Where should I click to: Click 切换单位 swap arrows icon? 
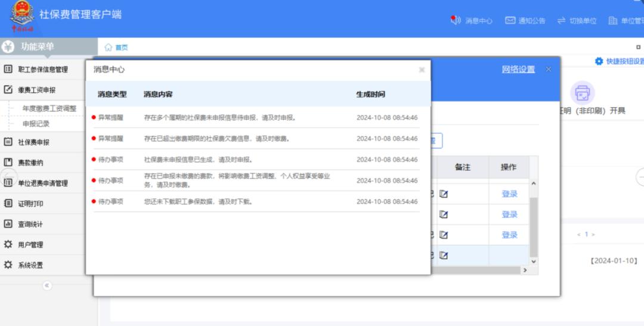(x=561, y=20)
